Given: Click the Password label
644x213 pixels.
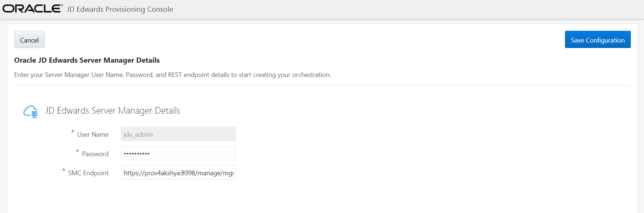Looking at the screenshot, I should [95, 154].
